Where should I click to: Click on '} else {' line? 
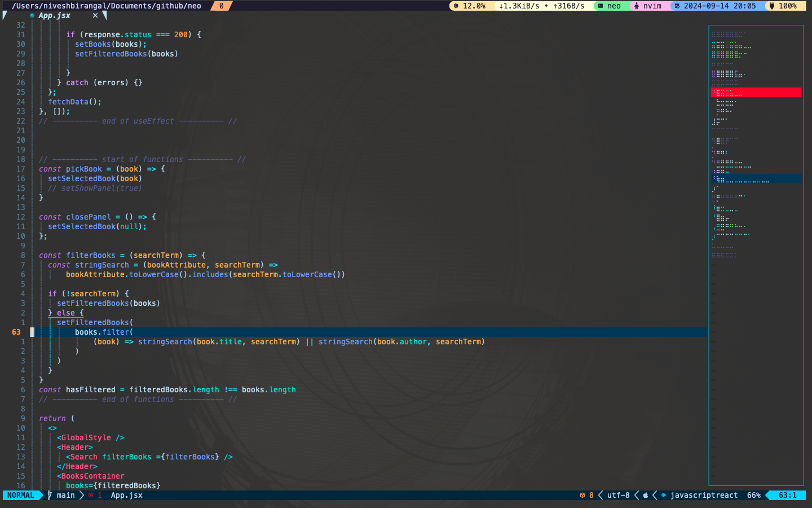click(66, 313)
